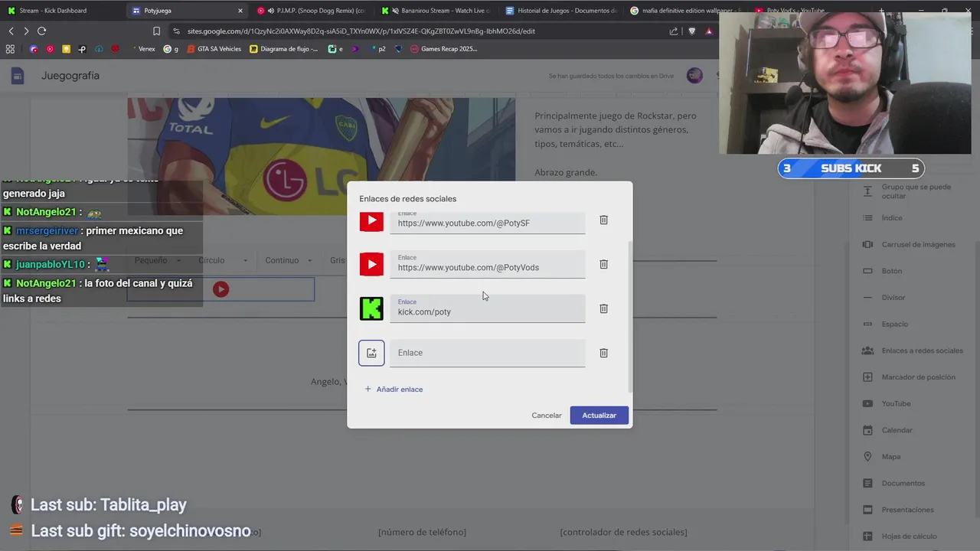Open the Brave shields icon
Screen dimensions: 980x551
tap(692, 31)
